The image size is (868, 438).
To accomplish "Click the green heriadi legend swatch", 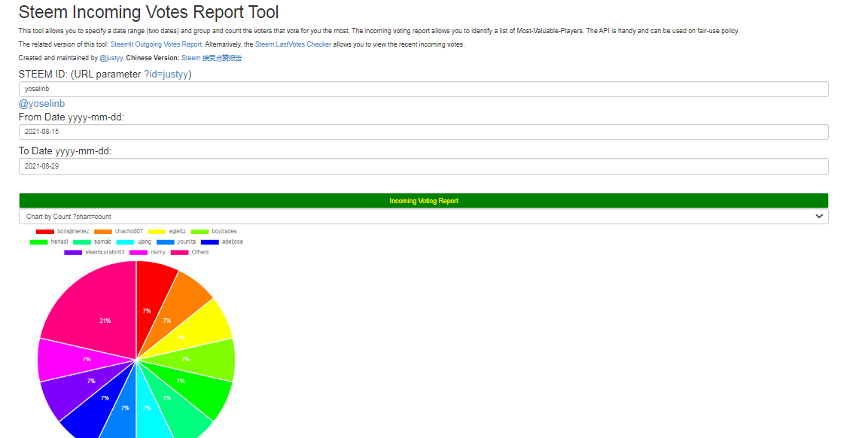I will click(x=38, y=242).
